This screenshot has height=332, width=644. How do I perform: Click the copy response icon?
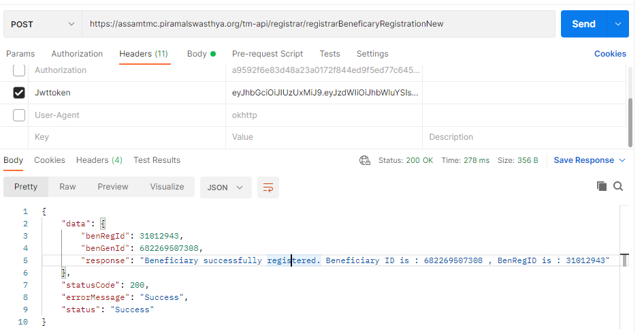tap(601, 186)
